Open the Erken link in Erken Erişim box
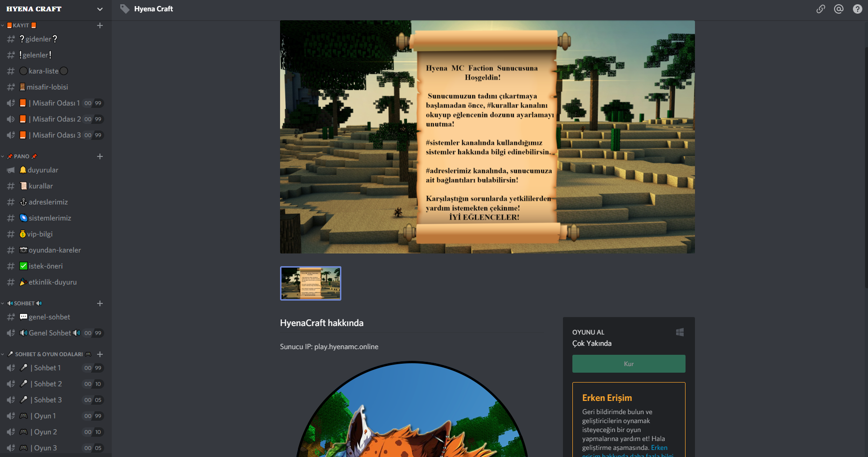The width and height of the screenshot is (868, 457). click(x=659, y=448)
